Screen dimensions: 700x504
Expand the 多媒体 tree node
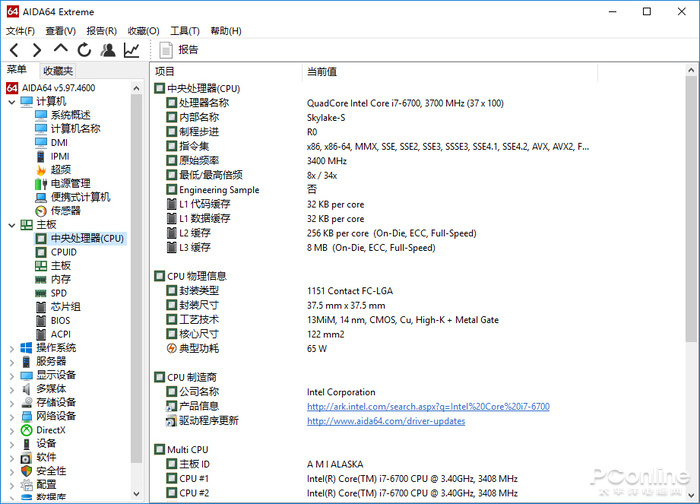(12, 389)
